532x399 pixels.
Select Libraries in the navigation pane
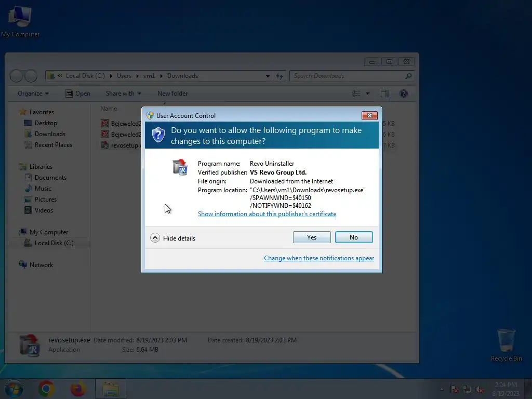(x=41, y=167)
